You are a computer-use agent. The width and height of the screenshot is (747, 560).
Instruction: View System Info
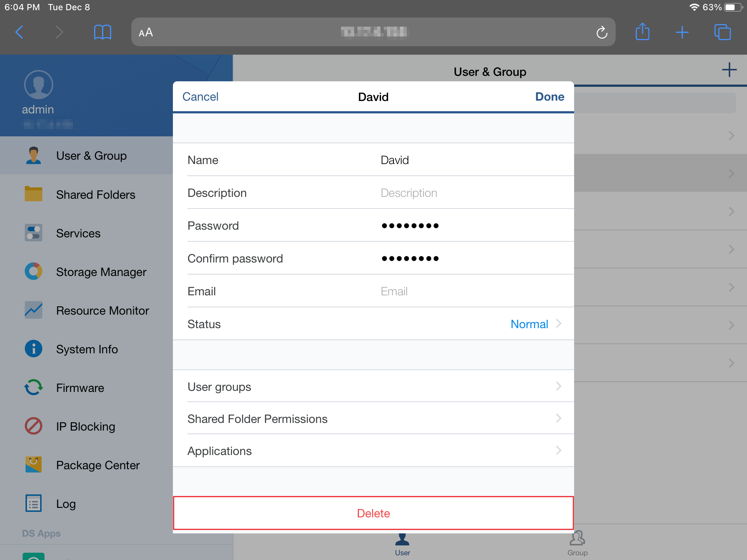(86, 349)
